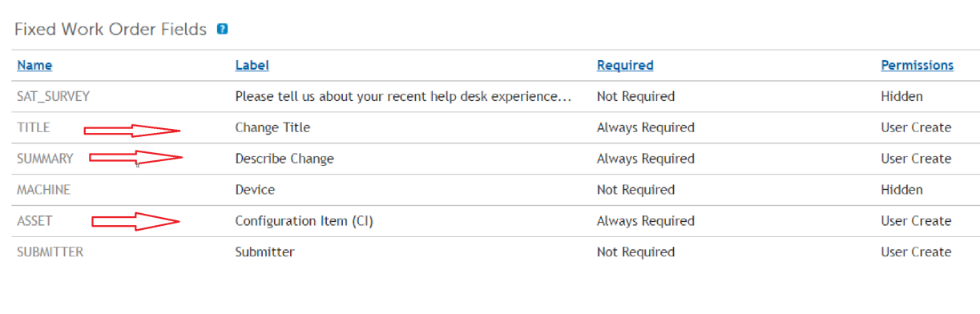Click the help desk experience survey label
980x314 pixels.
403,97
